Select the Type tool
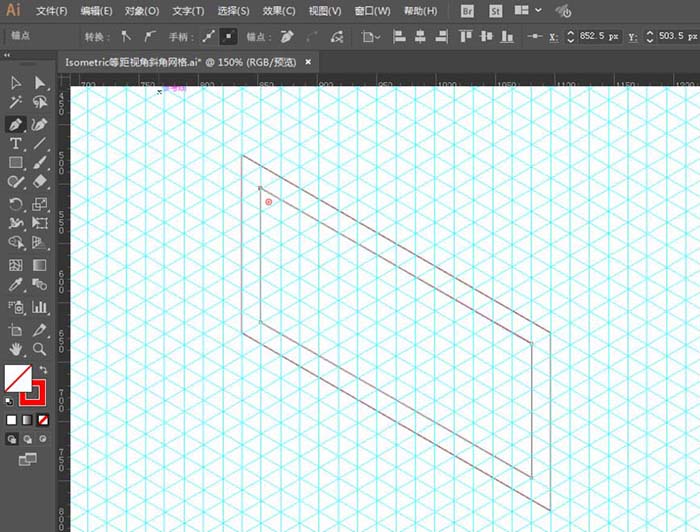Screen dimensions: 700x532 [x=16, y=144]
